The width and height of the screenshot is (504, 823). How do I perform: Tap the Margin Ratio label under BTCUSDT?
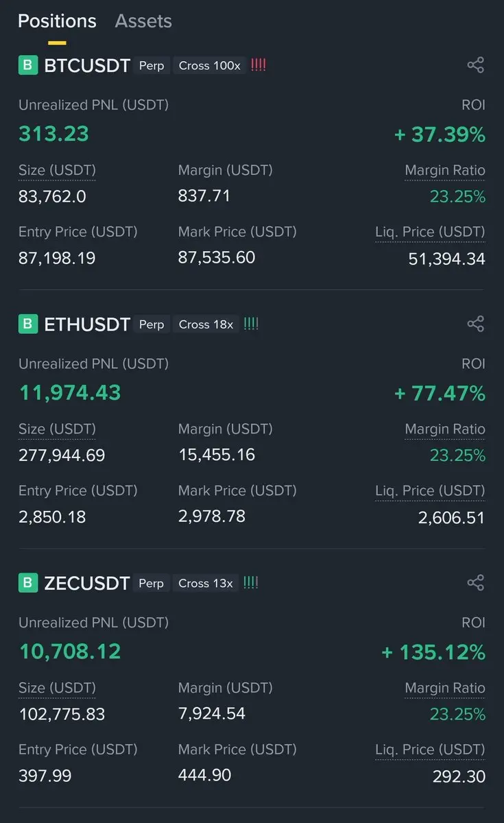[444, 171]
